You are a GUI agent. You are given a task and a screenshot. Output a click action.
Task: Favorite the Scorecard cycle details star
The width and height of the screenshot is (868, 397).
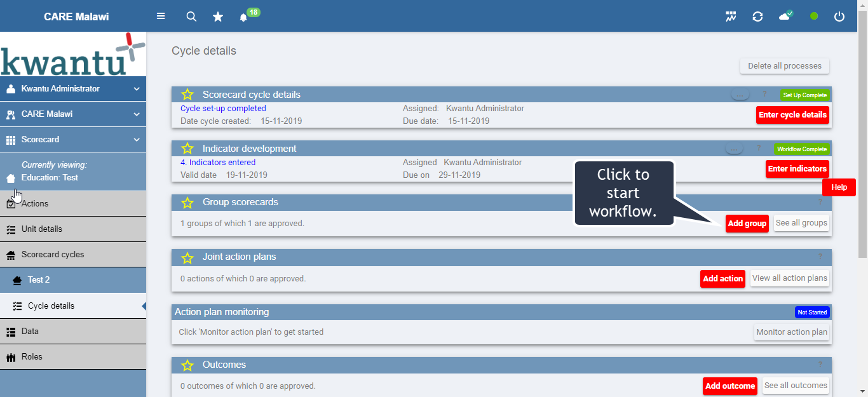click(x=187, y=95)
